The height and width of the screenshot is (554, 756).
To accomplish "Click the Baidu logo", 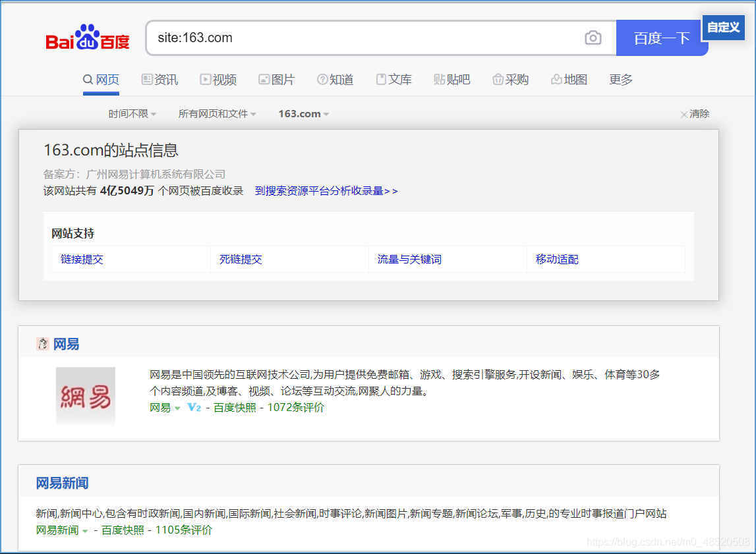I will 86,38.
